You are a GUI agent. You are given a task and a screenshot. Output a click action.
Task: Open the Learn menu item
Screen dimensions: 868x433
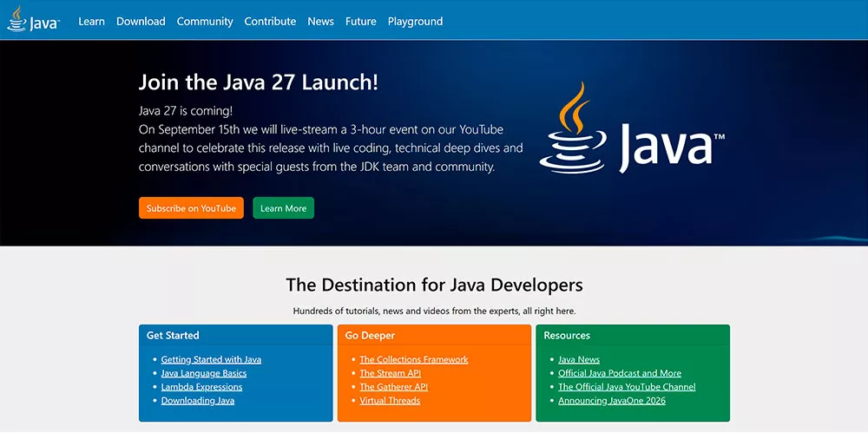(91, 22)
